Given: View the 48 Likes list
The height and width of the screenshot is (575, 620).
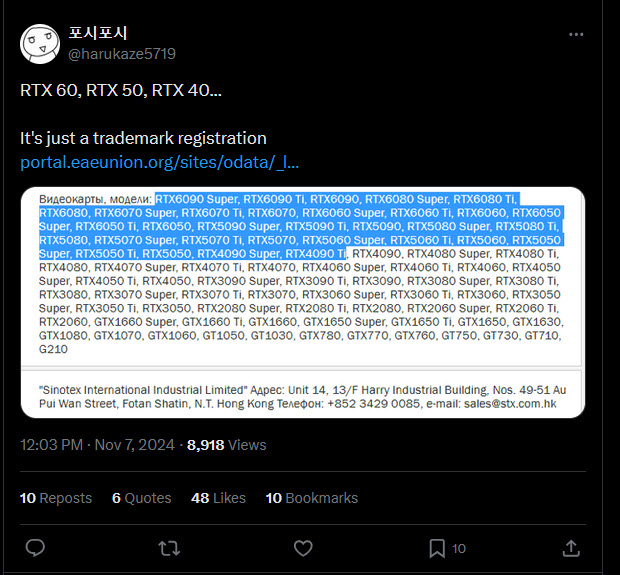Looking at the screenshot, I should click(x=218, y=498).
